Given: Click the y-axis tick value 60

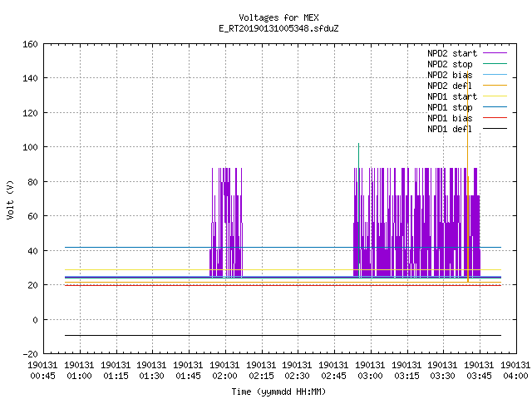Looking at the screenshot, I should 32,216.
